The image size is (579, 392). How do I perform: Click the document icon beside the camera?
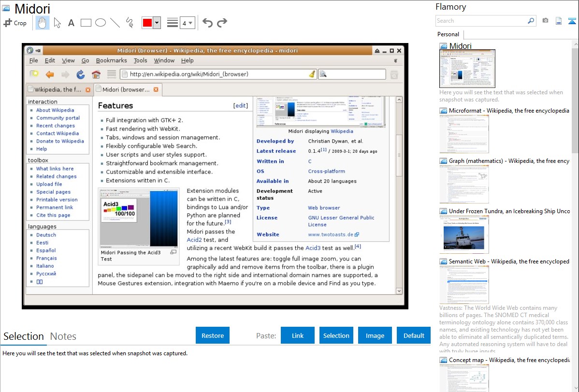point(559,21)
